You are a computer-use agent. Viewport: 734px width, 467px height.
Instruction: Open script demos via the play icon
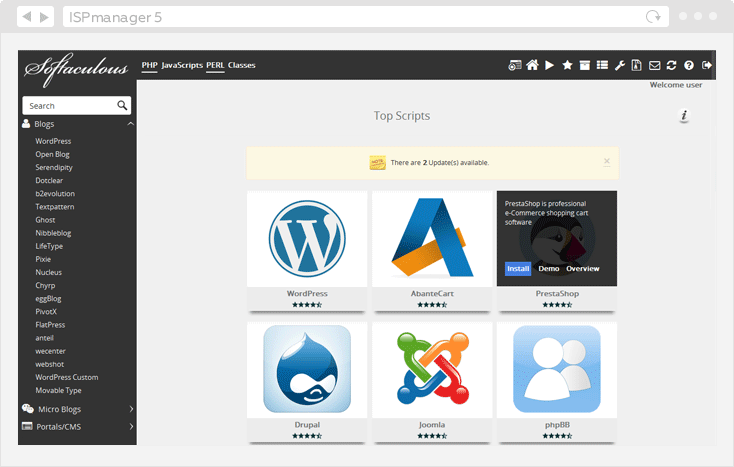[x=550, y=66]
